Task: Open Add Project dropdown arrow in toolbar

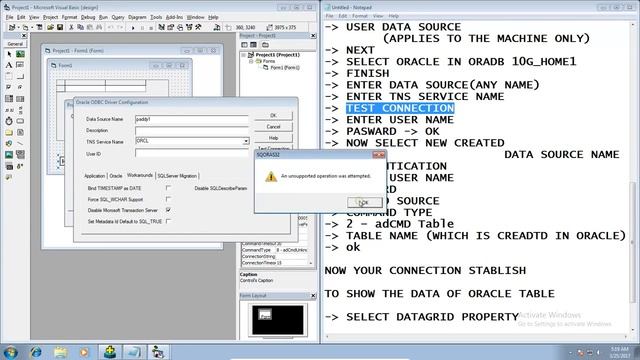Action: [x=18, y=27]
